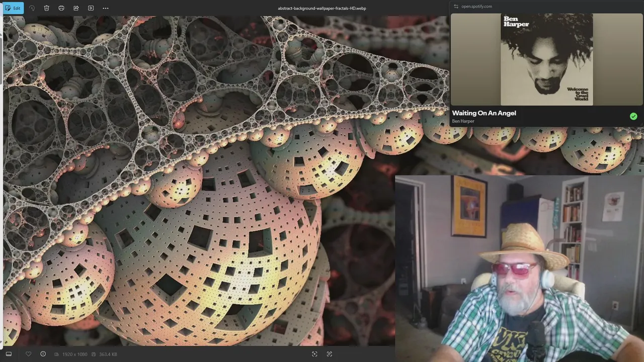Delete the image with the trash icon
The image size is (644, 362).
46,8
